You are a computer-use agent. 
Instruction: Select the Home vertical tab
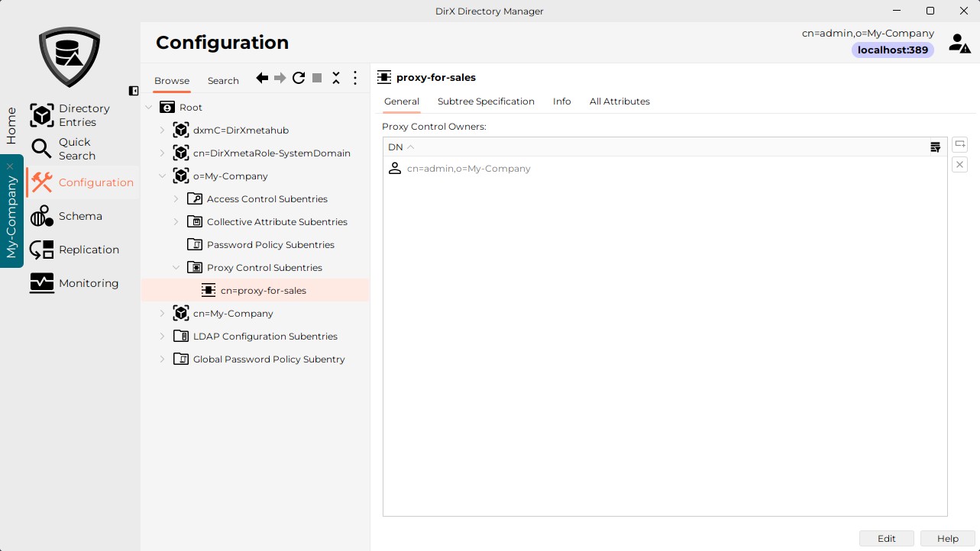pos(11,125)
